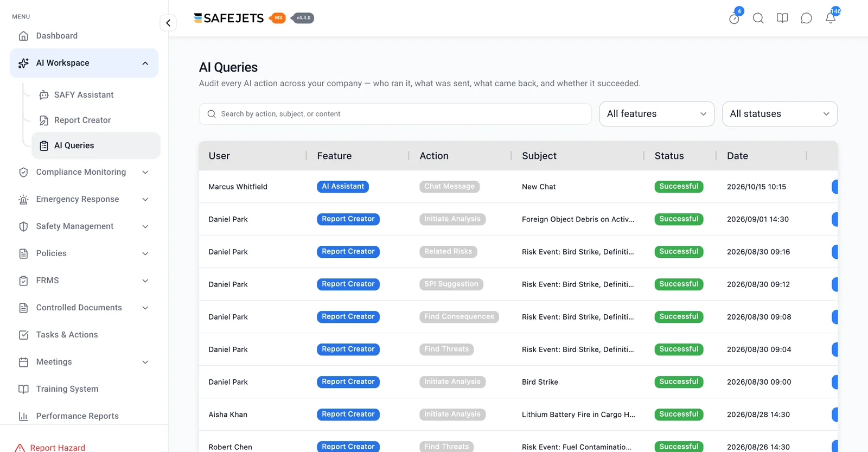This screenshot has width=868, height=452.
Task: Open the notifications bell
Action: coord(831,18)
